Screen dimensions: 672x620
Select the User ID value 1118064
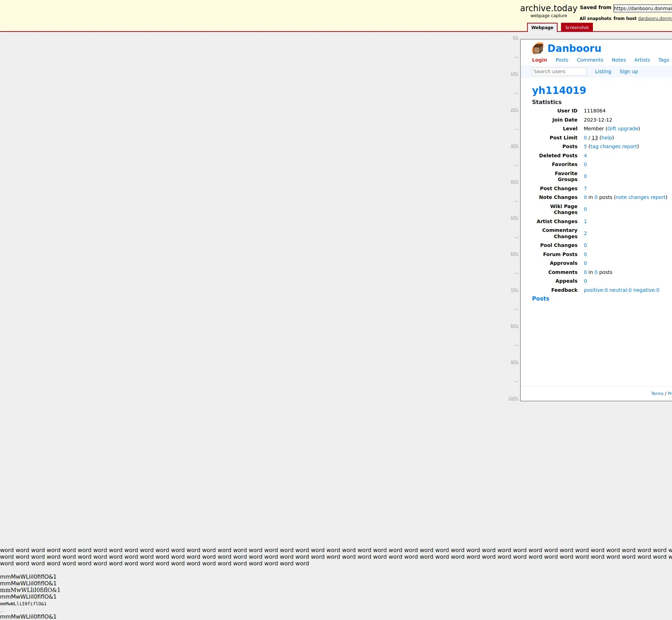point(594,111)
